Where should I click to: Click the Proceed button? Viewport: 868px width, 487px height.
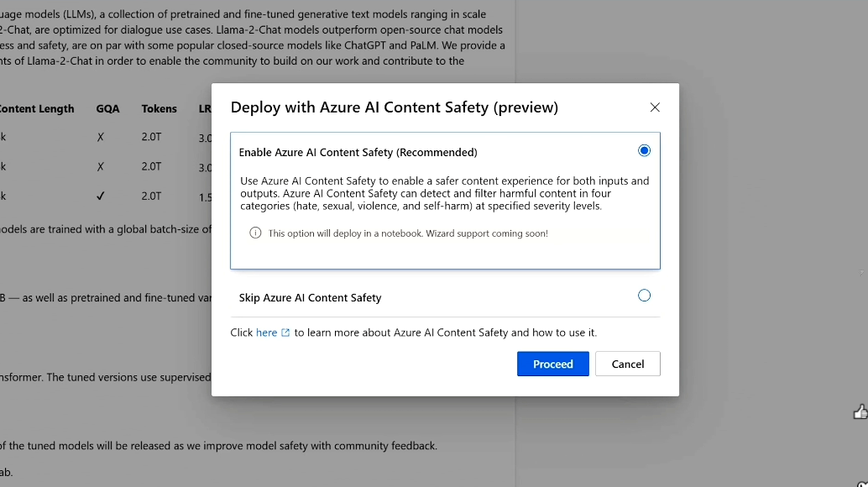[x=552, y=364]
